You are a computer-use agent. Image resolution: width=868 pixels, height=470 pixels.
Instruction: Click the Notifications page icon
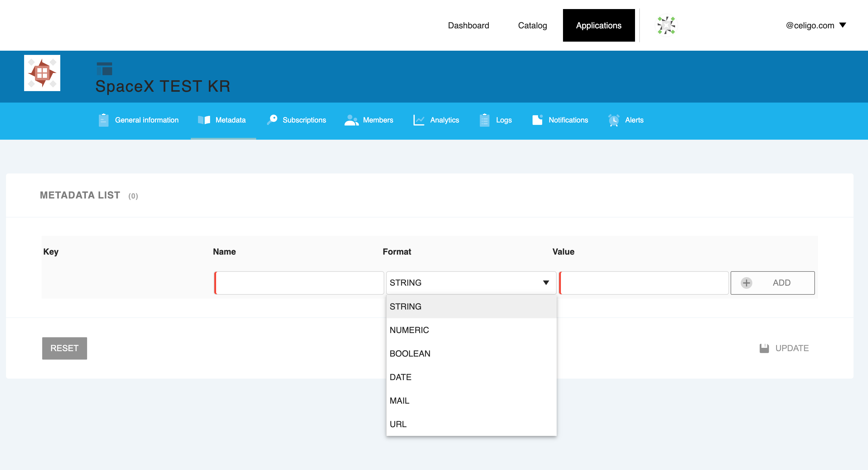click(537, 120)
